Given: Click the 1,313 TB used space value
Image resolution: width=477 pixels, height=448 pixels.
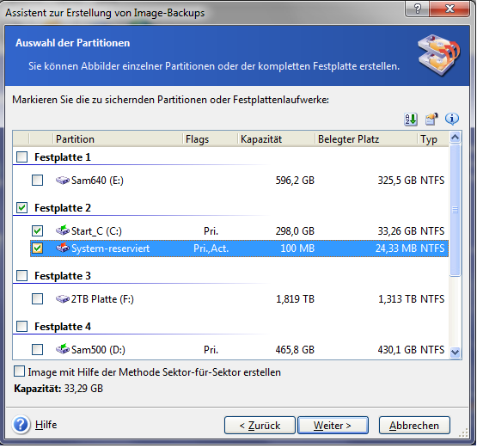Looking at the screenshot, I should [x=397, y=299].
